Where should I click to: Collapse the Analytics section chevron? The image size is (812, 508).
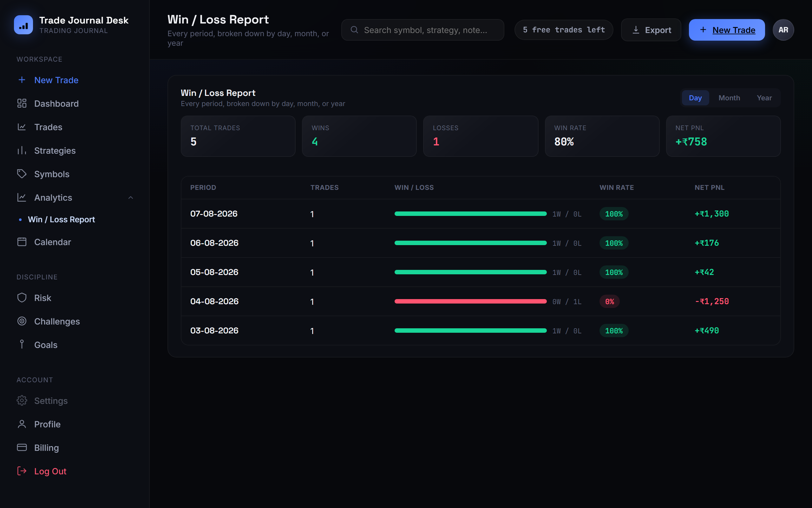click(x=131, y=197)
